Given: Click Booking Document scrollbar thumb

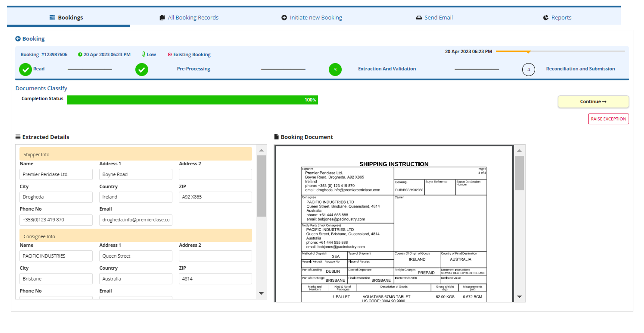Looking at the screenshot, I should coord(519,173).
